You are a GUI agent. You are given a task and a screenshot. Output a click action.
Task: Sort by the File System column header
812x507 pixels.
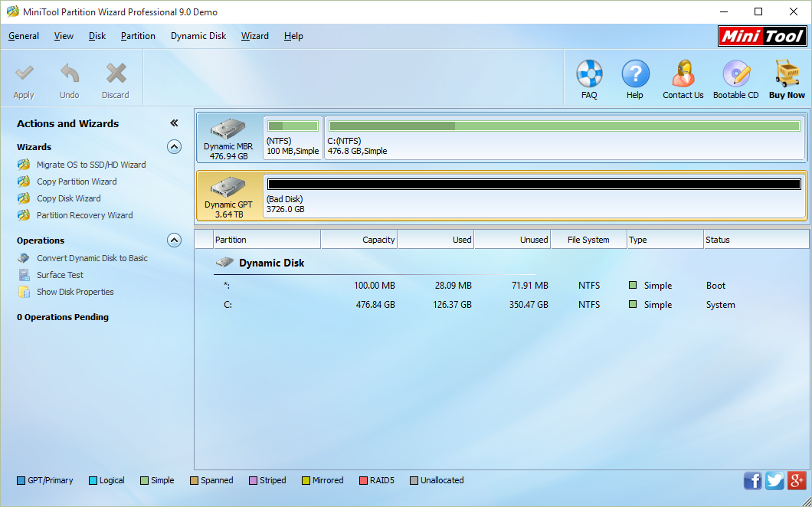point(589,240)
